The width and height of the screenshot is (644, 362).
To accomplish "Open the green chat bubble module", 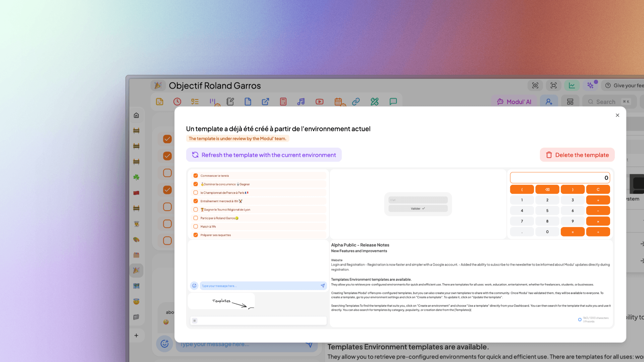I will (393, 102).
